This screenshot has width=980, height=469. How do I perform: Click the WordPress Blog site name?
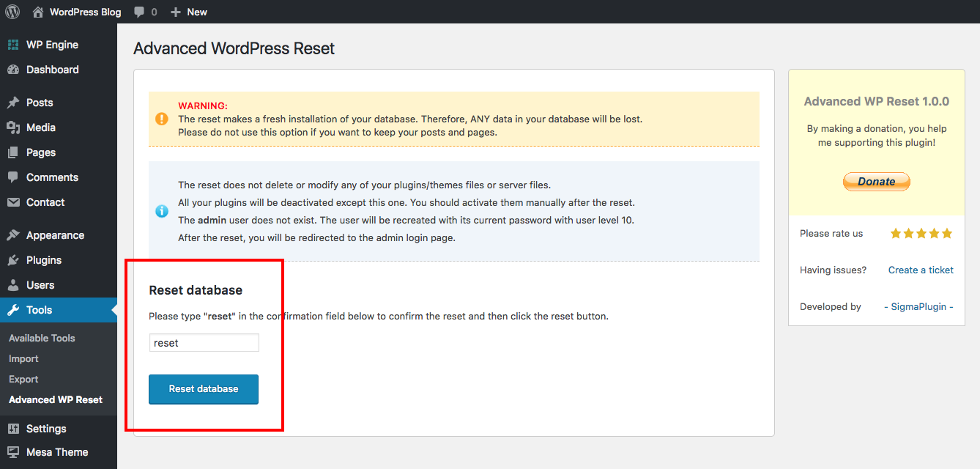[86, 12]
